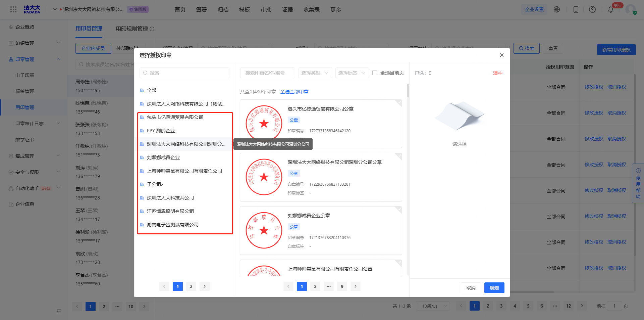This screenshot has width=644, height=320.
Task: Open the 签署 top menu
Action: (x=202, y=9)
